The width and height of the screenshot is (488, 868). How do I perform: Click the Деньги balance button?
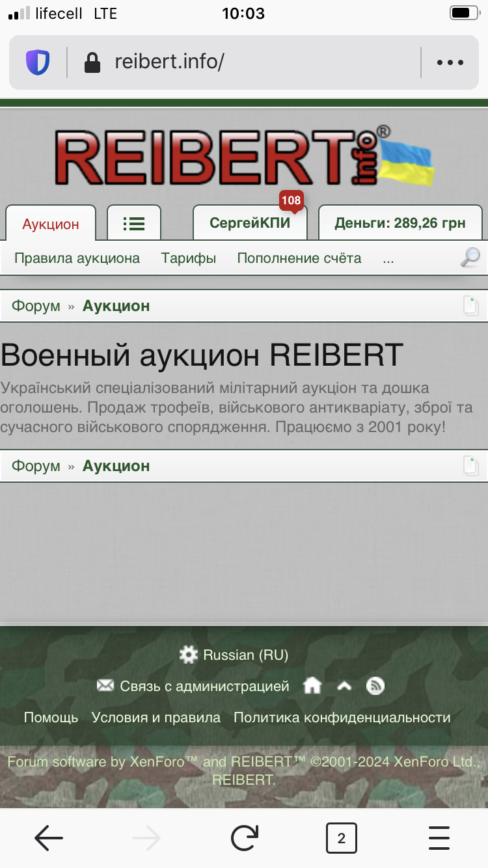click(x=400, y=223)
